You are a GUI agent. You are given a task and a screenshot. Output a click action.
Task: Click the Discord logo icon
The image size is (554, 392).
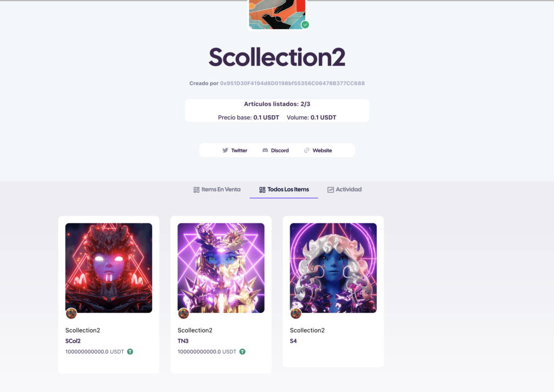coord(265,150)
